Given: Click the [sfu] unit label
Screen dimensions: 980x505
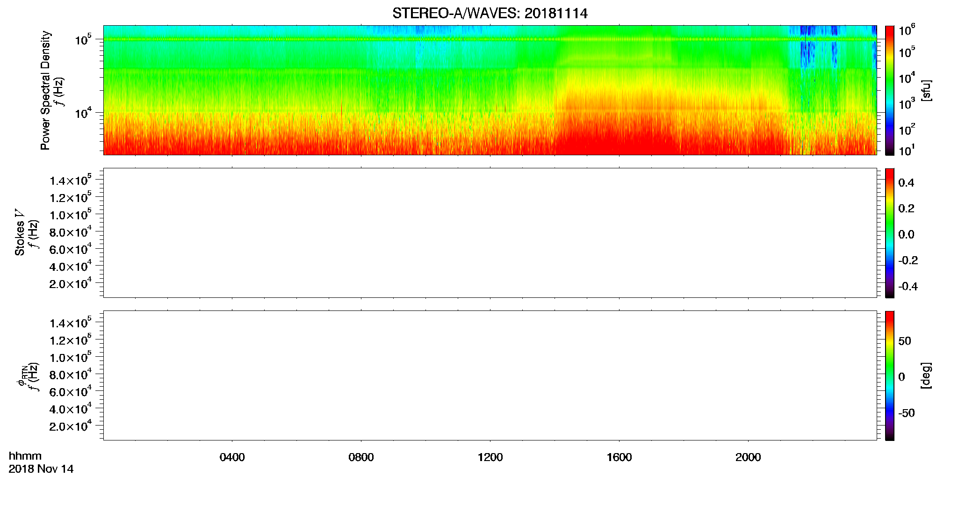Looking at the screenshot, I should click(x=926, y=91).
